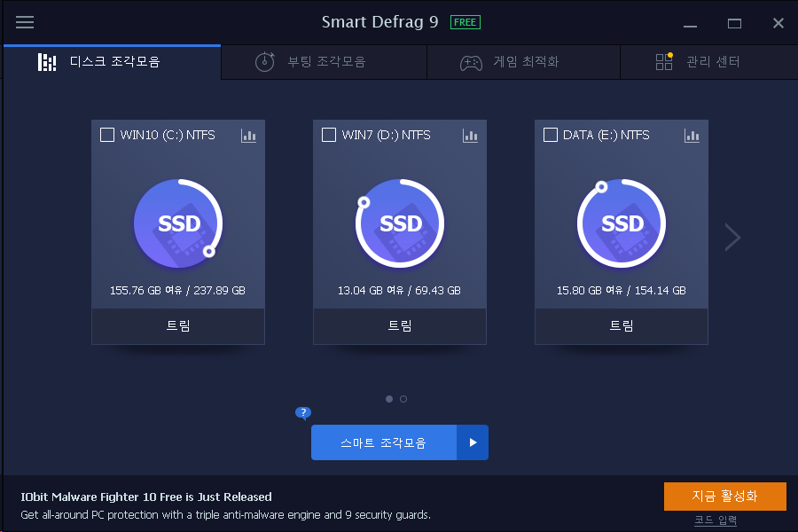Click the DATA (E:) SSD disk icon
The width and height of the screenshot is (798, 532).
click(x=622, y=223)
